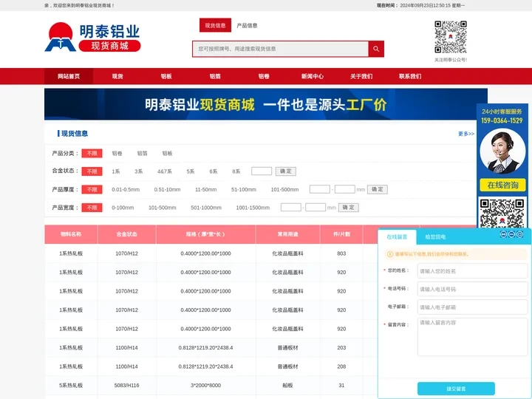532x399 pixels.
Task: Click the promotional banner 一件也是源头工厂价
Action: point(266,104)
